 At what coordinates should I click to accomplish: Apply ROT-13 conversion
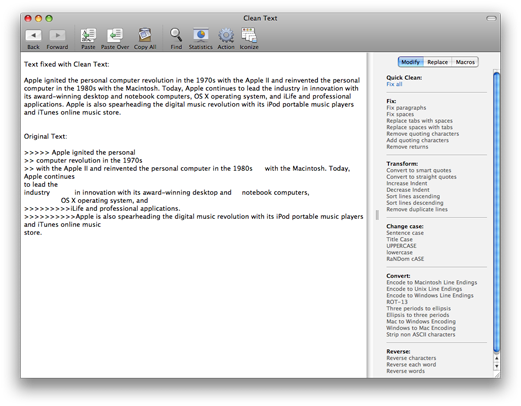click(x=397, y=302)
